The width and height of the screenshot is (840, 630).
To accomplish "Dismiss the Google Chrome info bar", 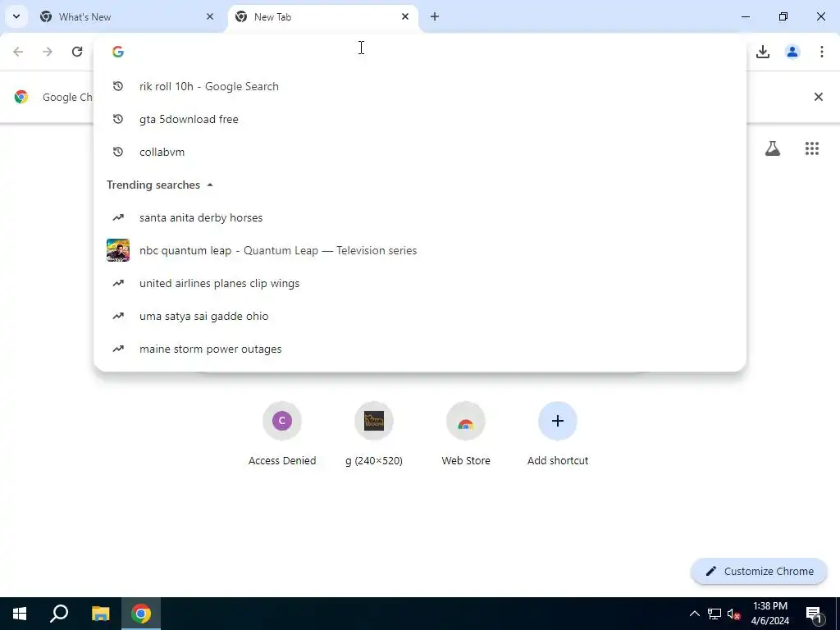I will [819, 97].
